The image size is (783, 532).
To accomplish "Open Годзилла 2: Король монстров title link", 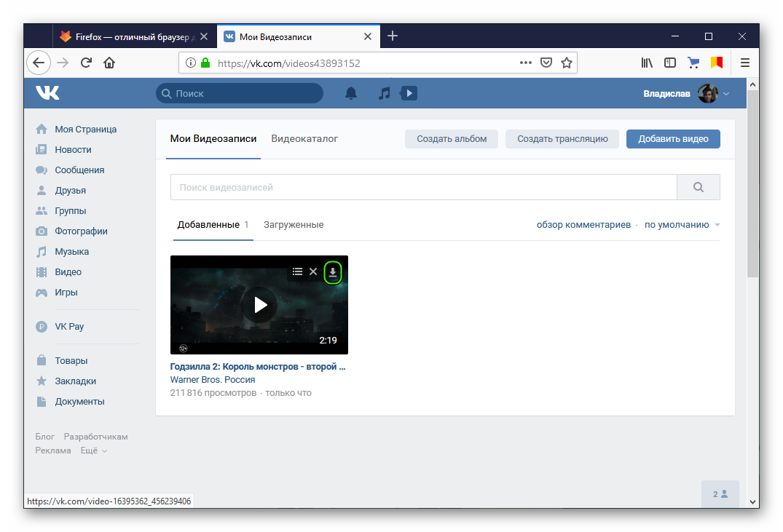I will coord(258,367).
